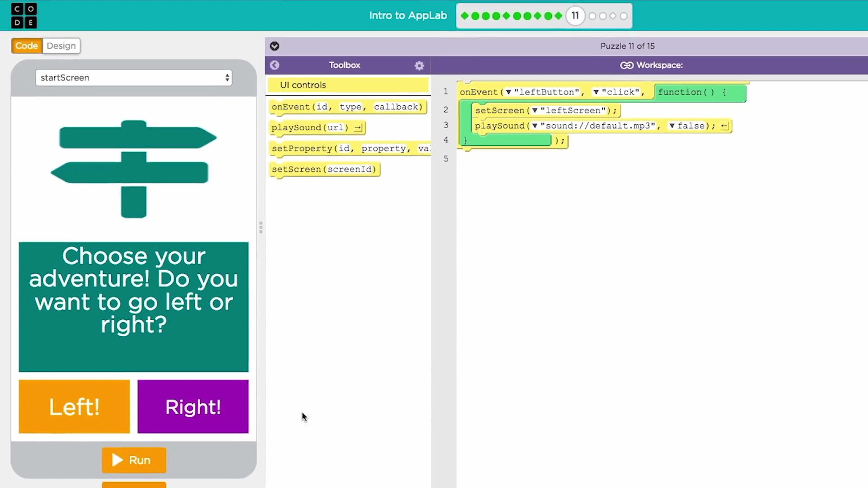Click the Code.org logo
The height and width of the screenshot is (488, 868).
pos(24,16)
